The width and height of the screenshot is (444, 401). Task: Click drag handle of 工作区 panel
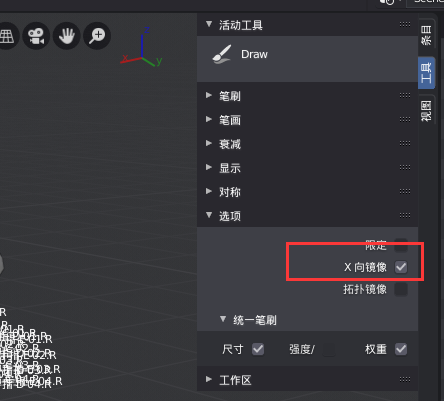[405, 379]
